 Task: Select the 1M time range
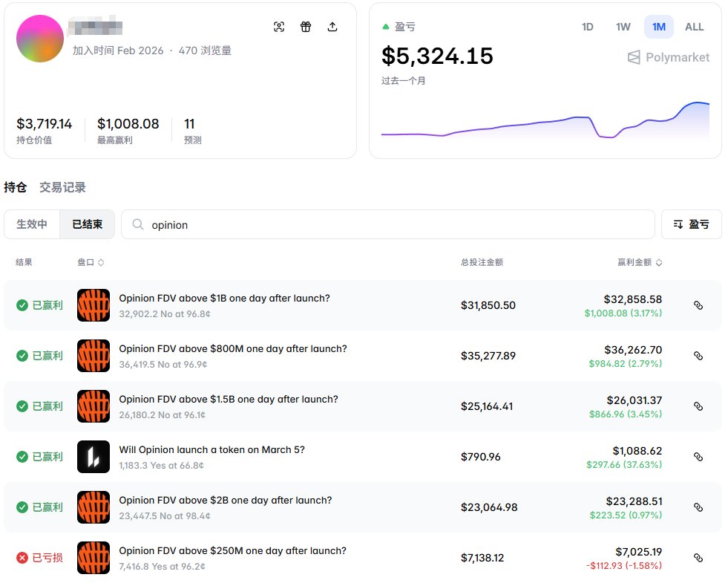click(x=659, y=27)
